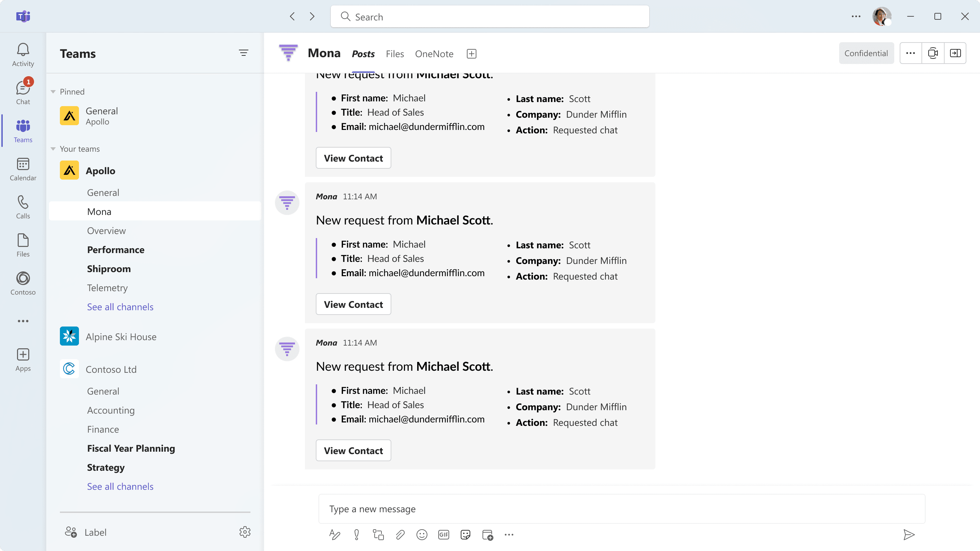Open the Apps store
The image size is (980, 551).
pyautogui.click(x=23, y=360)
